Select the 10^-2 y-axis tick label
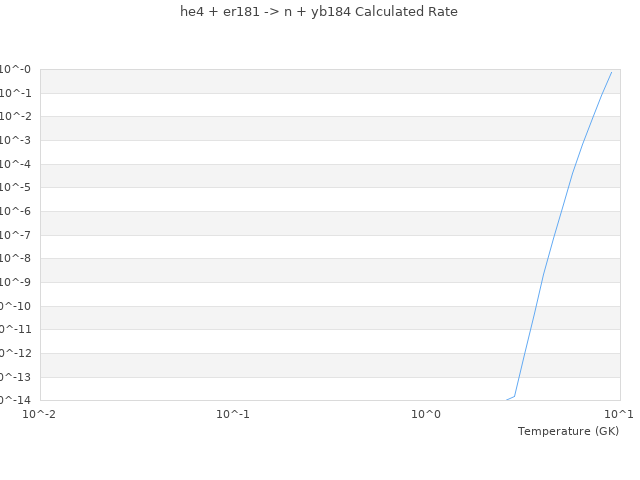This screenshot has height=480, width=640. 15,117
